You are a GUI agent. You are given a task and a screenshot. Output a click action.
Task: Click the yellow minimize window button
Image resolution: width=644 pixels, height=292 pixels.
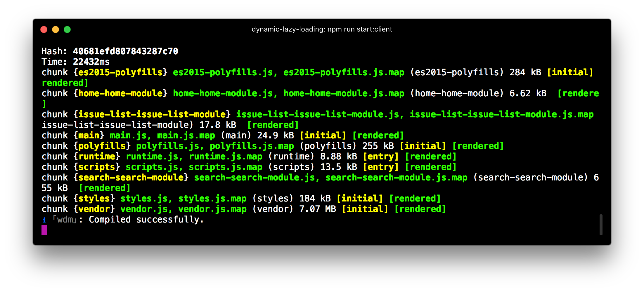point(56,29)
